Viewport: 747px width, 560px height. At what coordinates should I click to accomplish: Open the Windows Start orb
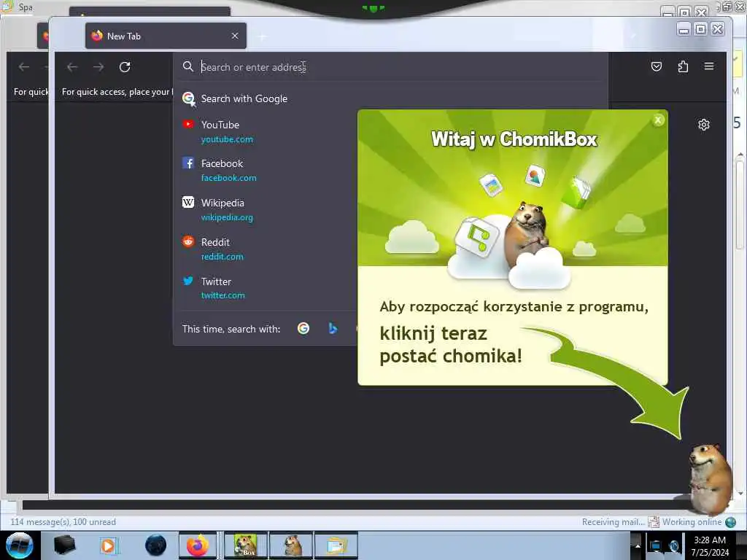pyautogui.click(x=20, y=545)
